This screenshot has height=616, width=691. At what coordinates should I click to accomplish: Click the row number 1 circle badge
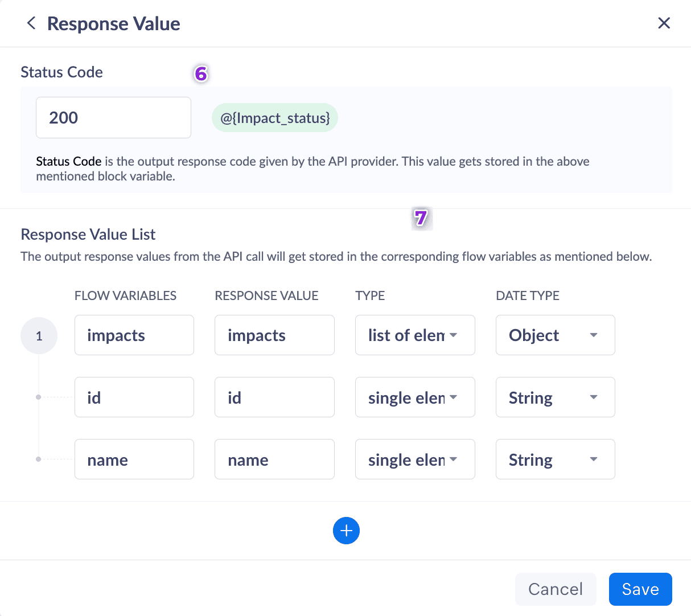coord(39,336)
